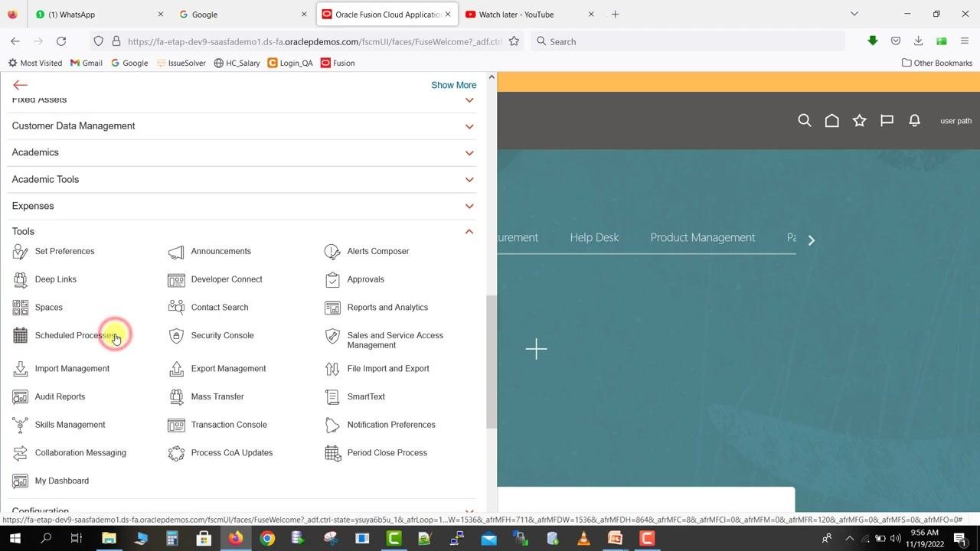The width and height of the screenshot is (980, 551).
Task: Open SmartText icon
Action: tap(332, 396)
